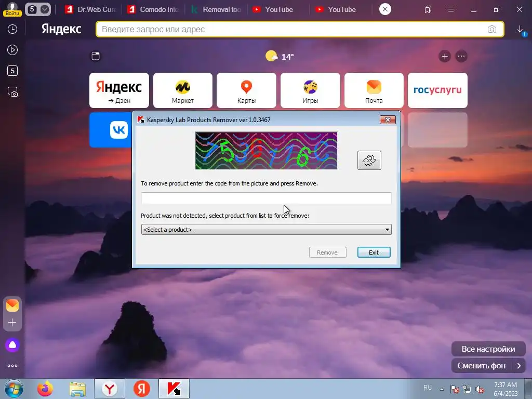Open the browser hamburger menu
This screenshot has height=399, width=532.
pos(451,9)
